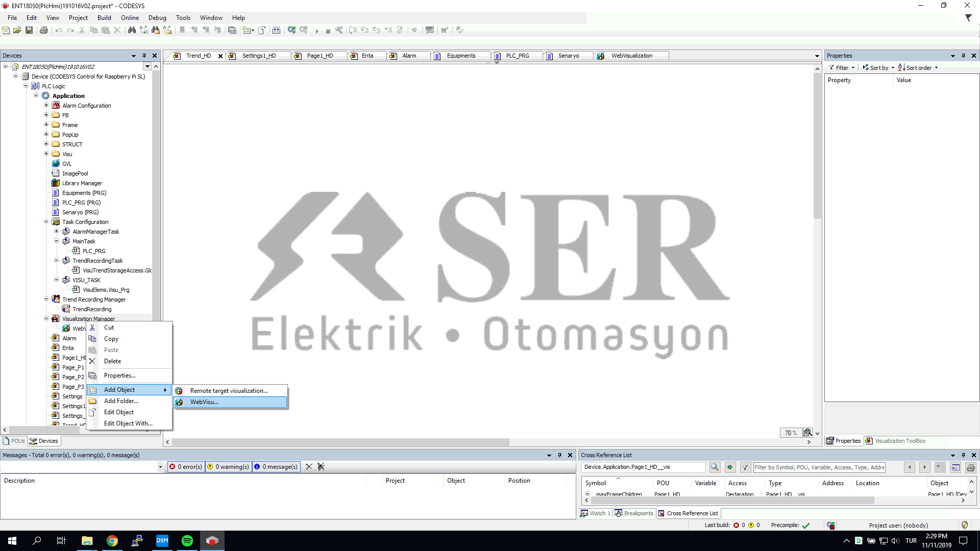Toggle auto-hide pin on the Properties panel

[964, 55]
